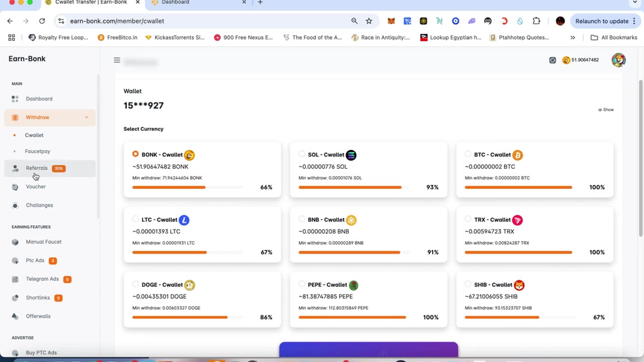Click the Withdraw wallet icon in sidebar
This screenshot has height=362, width=644.
[15, 118]
